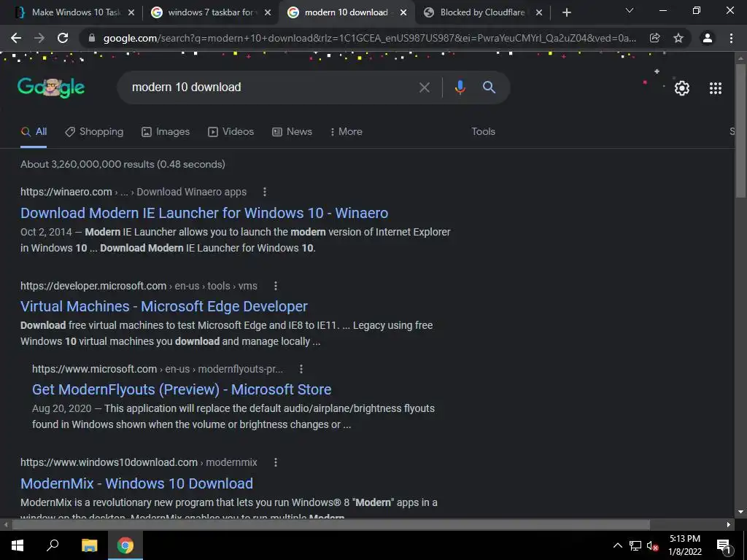The height and width of the screenshot is (560, 747).
Task: Open options for developer.microsoft.com result
Action: (x=275, y=286)
